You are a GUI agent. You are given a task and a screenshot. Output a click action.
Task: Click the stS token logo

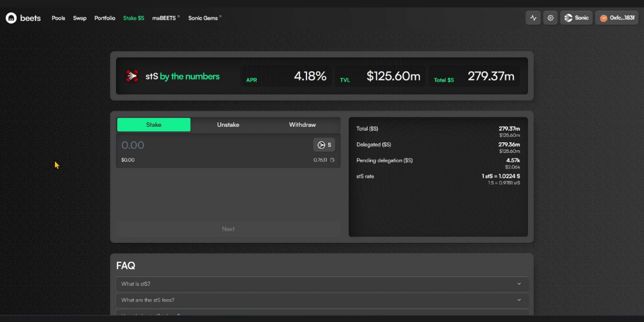[132, 76]
